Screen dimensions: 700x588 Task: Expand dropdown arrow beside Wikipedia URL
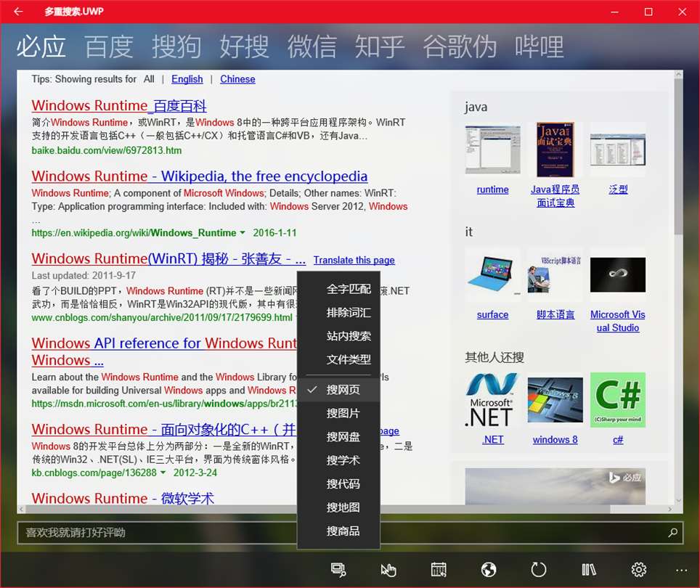click(x=243, y=233)
